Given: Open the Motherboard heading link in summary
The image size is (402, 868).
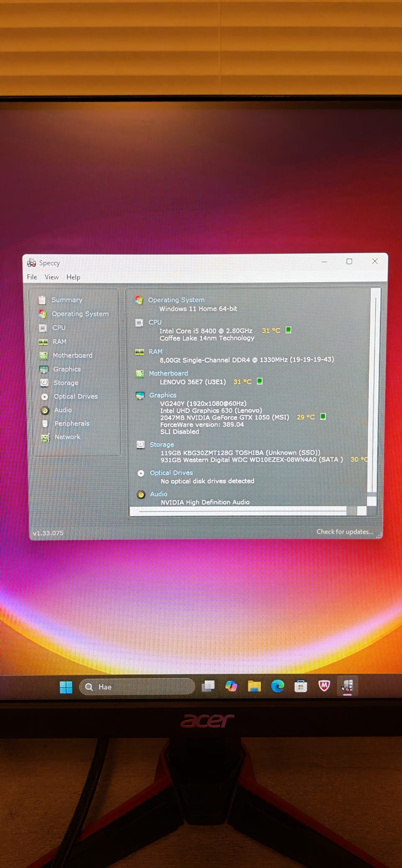Looking at the screenshot, I should [x=168, y=373].
